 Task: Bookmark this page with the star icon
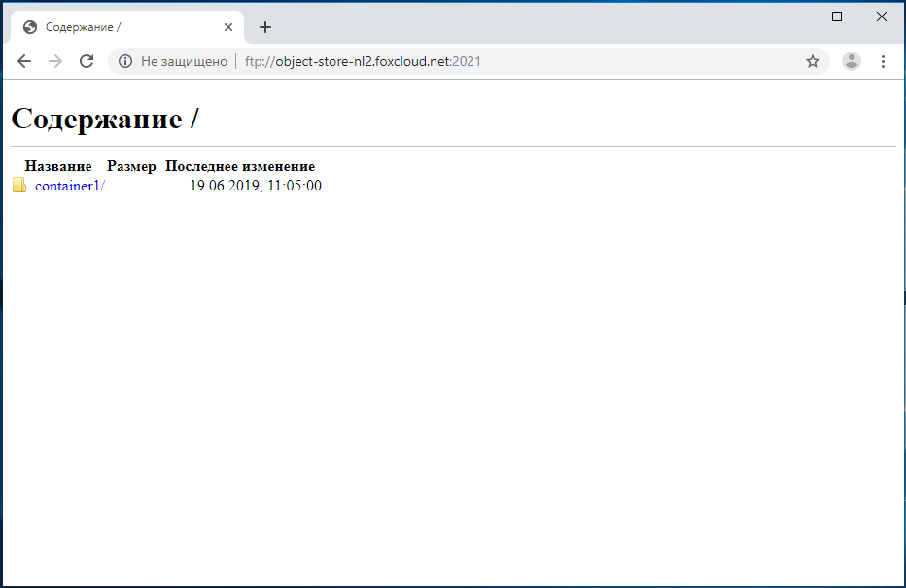point(813,61)
